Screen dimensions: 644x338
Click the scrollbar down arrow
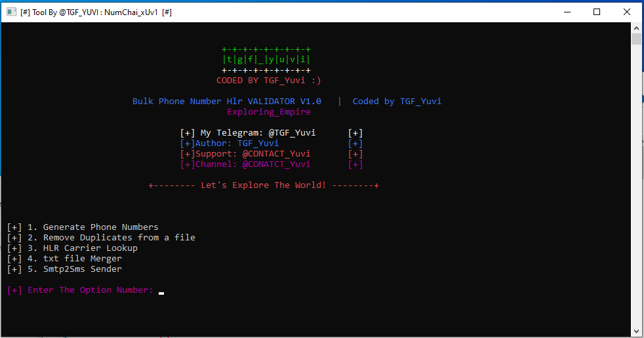point(636,331)
